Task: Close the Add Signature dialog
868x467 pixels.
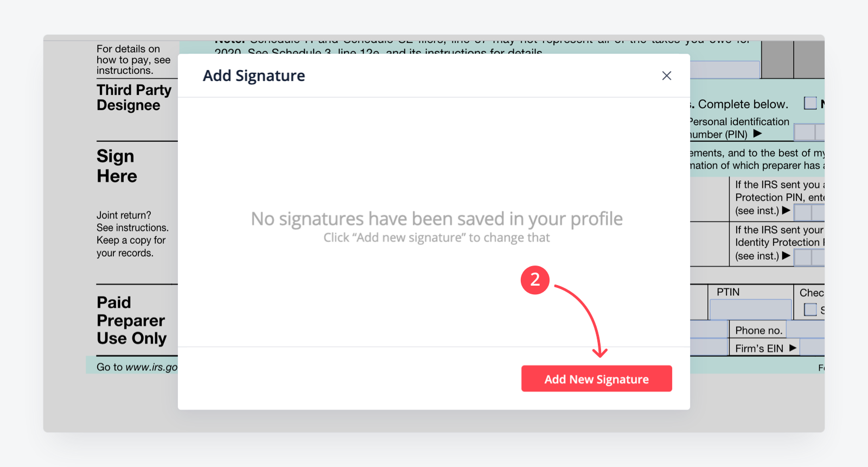Action: tap(667, 75)
